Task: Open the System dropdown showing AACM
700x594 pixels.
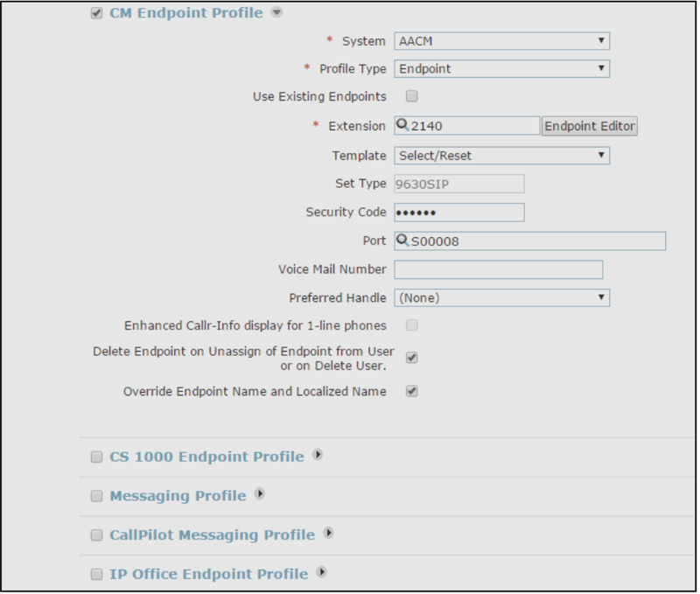Action: 501,41
